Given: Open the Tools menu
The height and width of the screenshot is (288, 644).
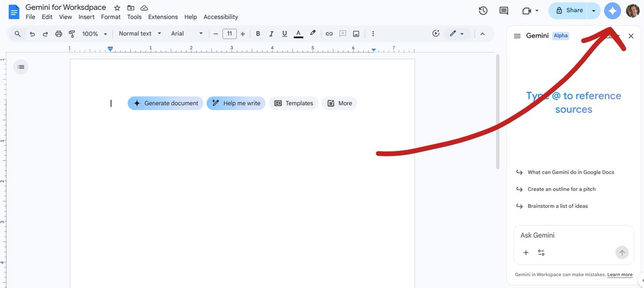Looking at the screenshot, I should pyautogui.click(x=134, y=17).
